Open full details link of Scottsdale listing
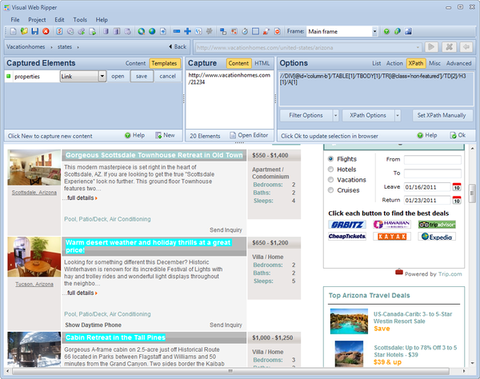480x379 pixels. point(82,198)
